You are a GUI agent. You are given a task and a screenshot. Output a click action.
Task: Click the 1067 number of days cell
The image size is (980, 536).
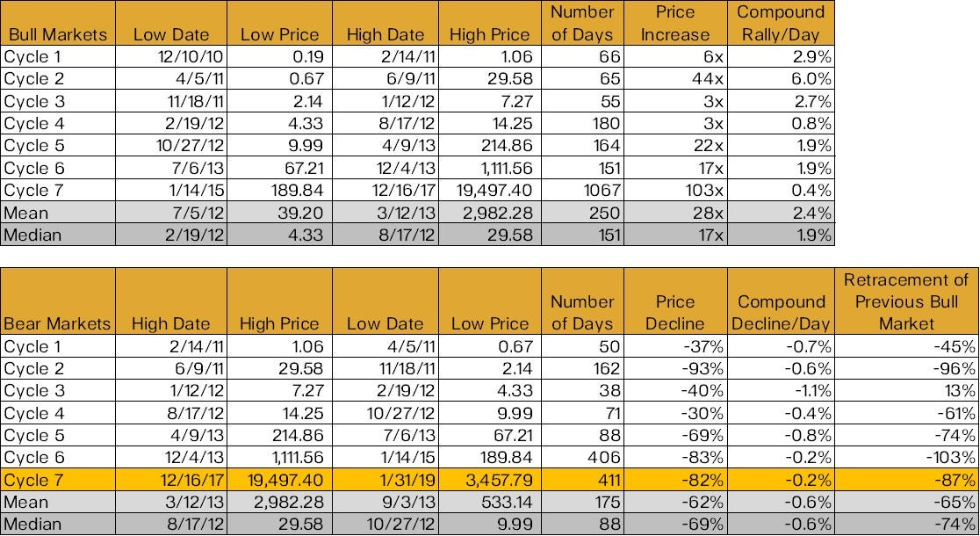point(582,190)
